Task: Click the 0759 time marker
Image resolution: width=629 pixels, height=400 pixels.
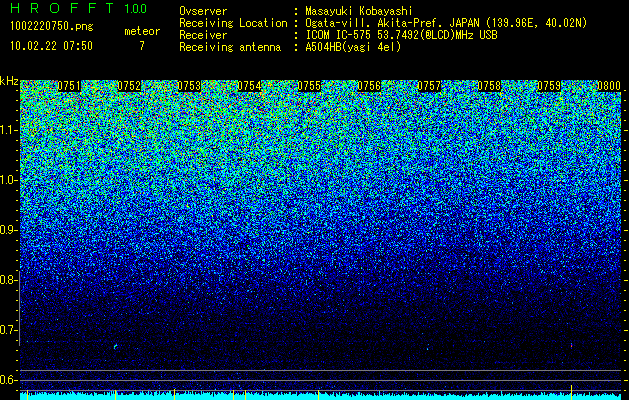Action: 549,86
